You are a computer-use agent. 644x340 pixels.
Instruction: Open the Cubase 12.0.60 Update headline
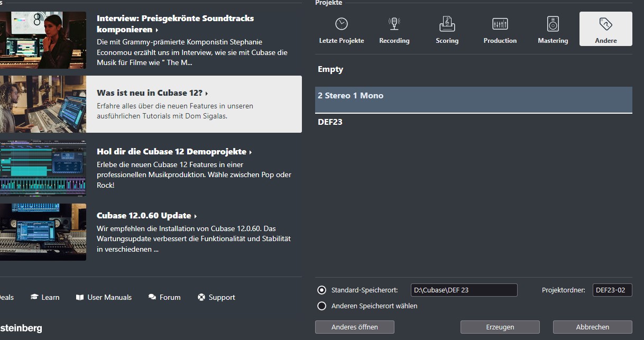tap(144, 216)
